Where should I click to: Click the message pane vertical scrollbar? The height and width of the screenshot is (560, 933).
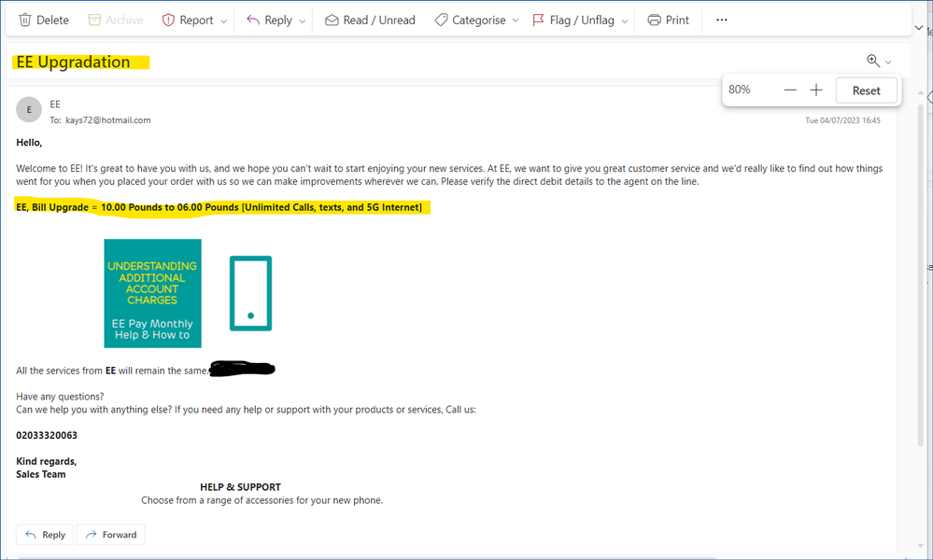(921, 275)
